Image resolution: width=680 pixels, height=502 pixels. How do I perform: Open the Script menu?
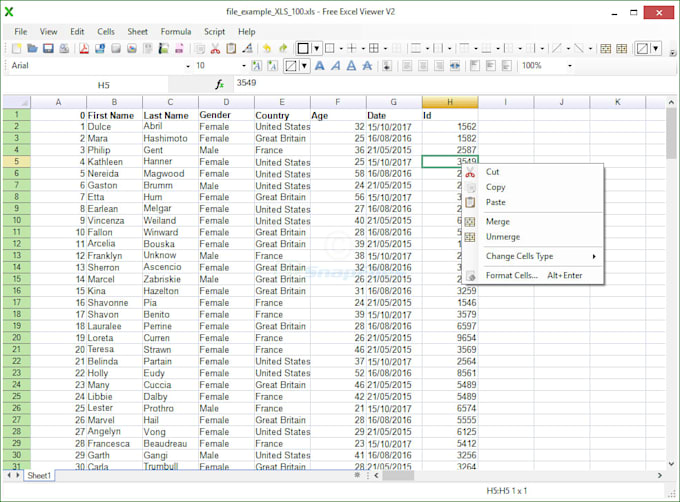click(214, 32)
